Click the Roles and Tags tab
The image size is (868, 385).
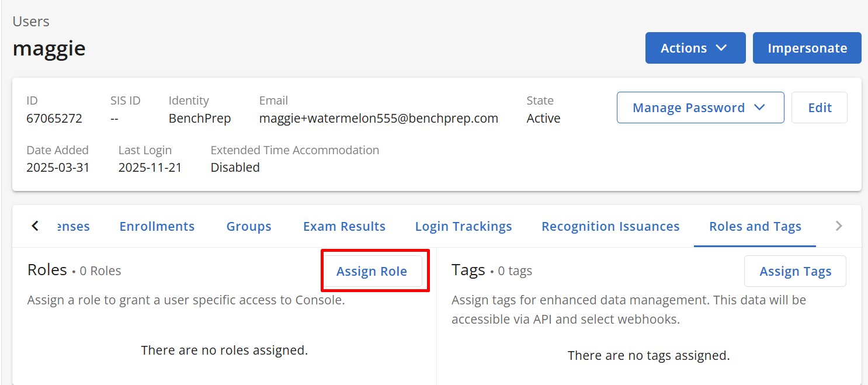[755, 226]
